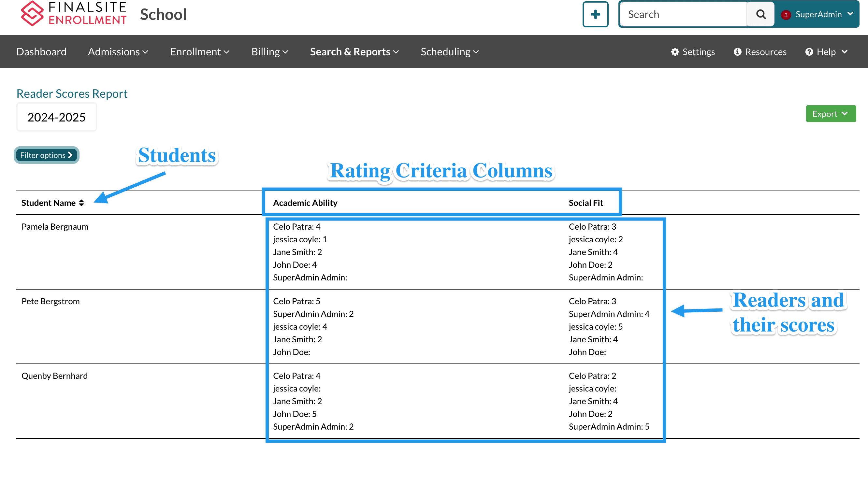
Task: Expand the Export dropdown button
Action: tap(831, 114)
